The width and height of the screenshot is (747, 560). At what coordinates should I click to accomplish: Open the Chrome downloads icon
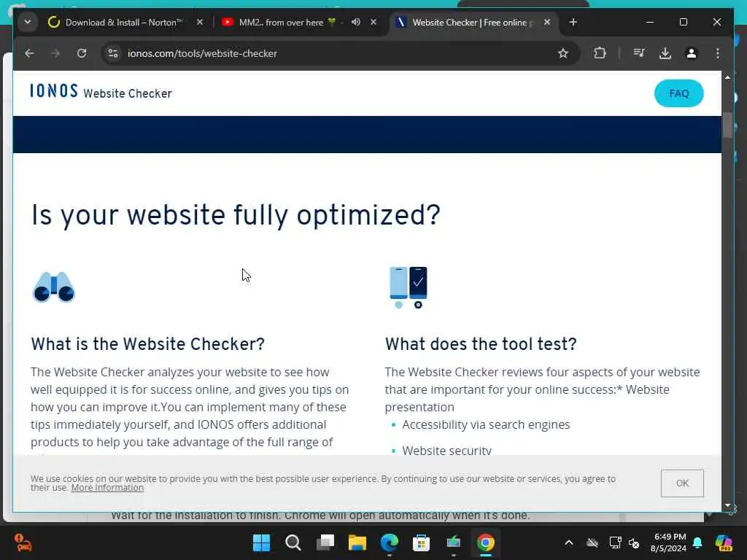[665, 53]
